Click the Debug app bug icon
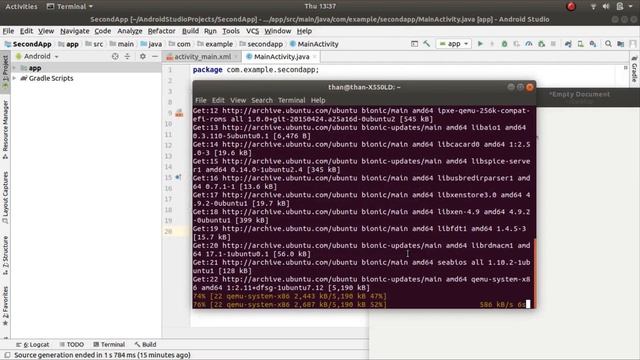 (x=504, y=44)
